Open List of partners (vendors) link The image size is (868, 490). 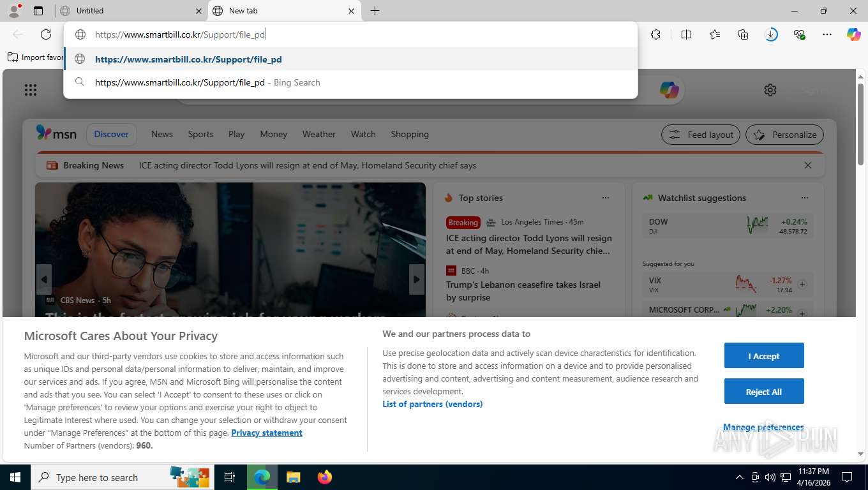point(433,404)
